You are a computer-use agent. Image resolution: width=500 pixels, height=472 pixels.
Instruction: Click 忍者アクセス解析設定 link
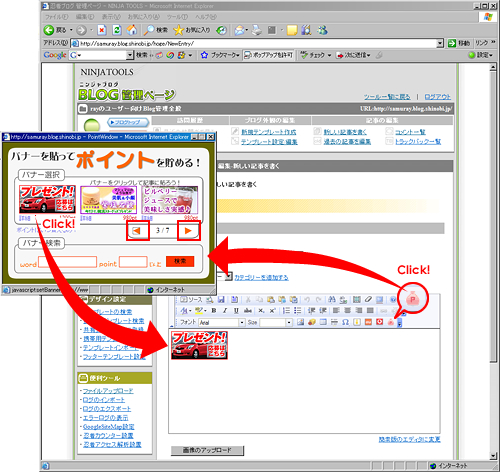[x=112, y=445]
